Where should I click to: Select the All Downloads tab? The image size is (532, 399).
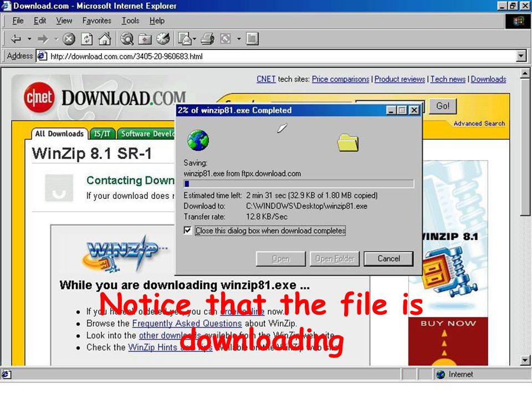point(59,134)
